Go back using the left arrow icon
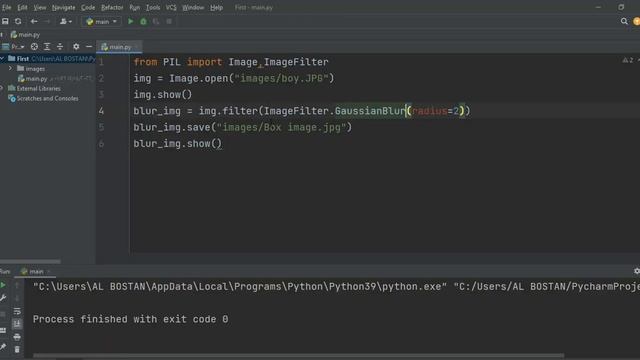This screenshot has height=360, width=640. click(34, 21)
